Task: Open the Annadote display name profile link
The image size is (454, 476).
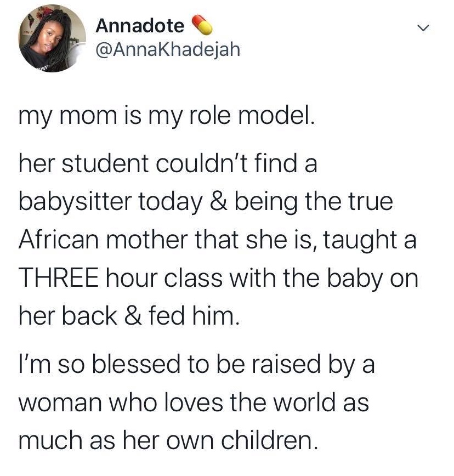Action: click(x=140, y=25)
